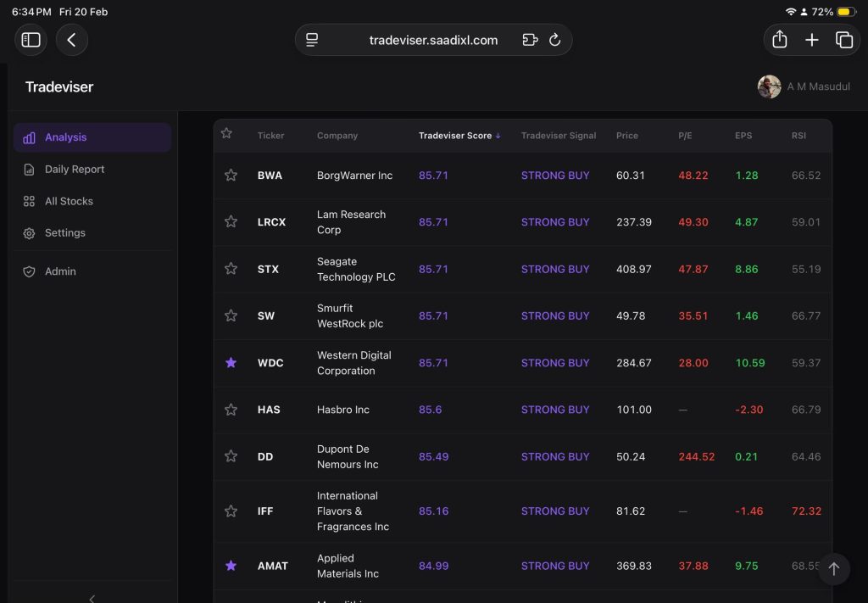Collapse the sidebar with the bottom chevron
The width and height of the screenshot is (868, 603).
[x=92, y=598]
